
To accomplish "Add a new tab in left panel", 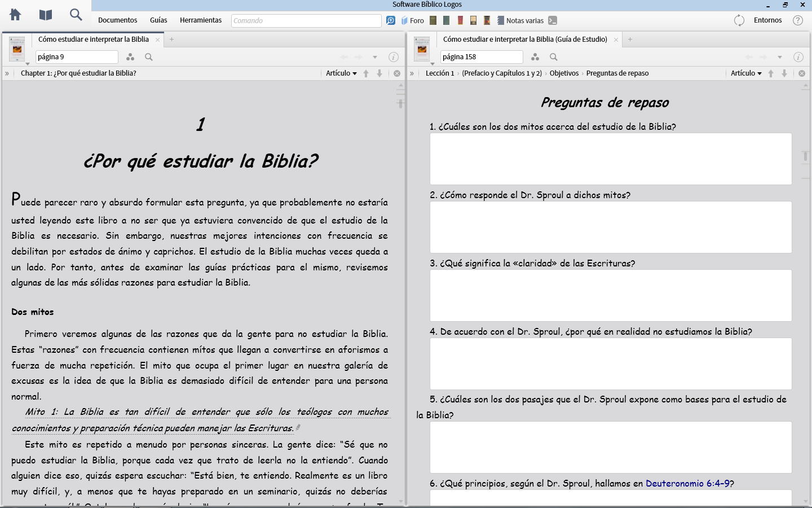I will click(x=172, y=40).
